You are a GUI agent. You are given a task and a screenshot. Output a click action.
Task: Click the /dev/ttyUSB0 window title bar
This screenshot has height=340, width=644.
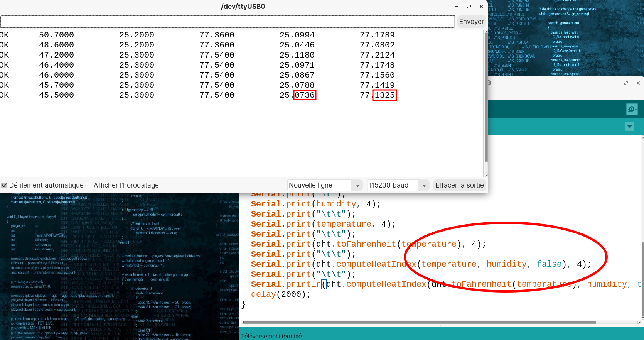click(243, 7)
